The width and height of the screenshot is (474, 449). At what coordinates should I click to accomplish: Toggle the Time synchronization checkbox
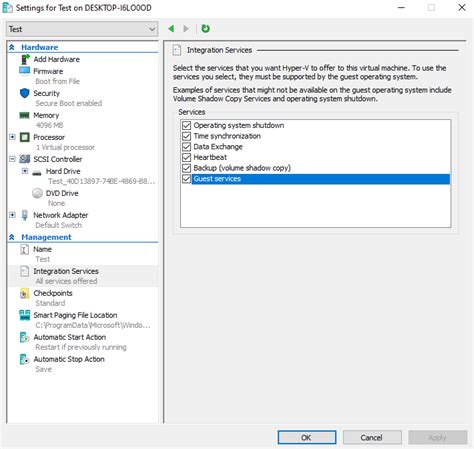tap(187, 136)
